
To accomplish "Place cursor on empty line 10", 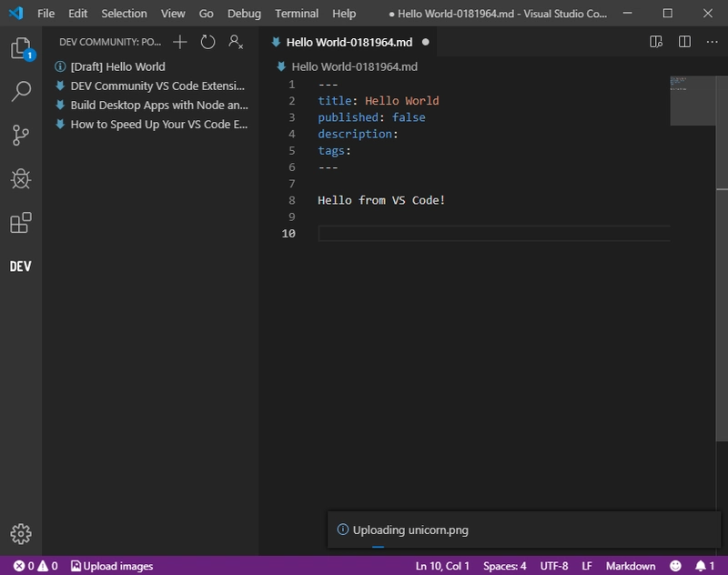I will [x=494, y=234].
